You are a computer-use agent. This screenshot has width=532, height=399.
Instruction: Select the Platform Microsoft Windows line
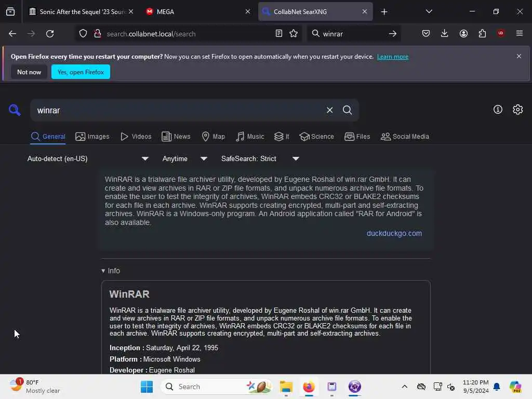click(x=155, y=359)
